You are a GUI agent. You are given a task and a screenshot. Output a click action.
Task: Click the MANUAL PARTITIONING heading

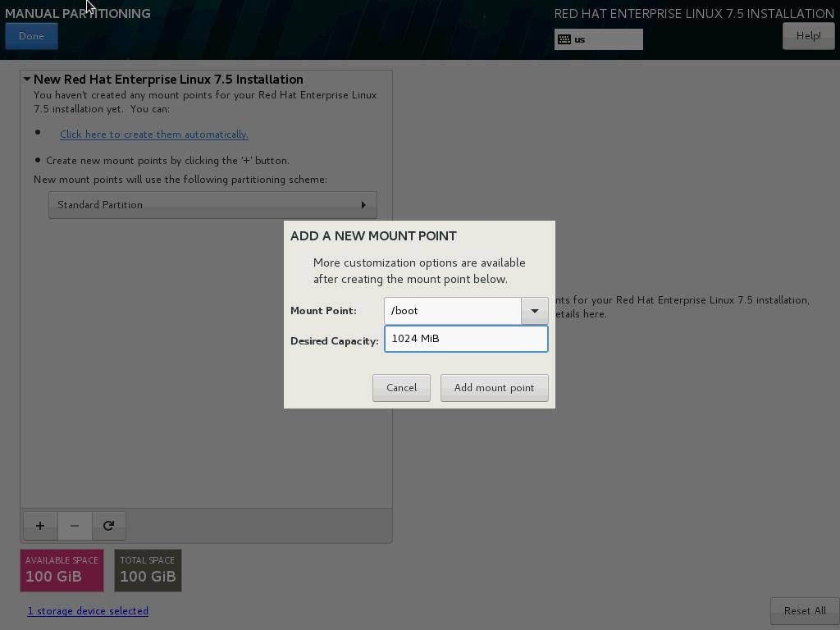[x=78, y=13]
